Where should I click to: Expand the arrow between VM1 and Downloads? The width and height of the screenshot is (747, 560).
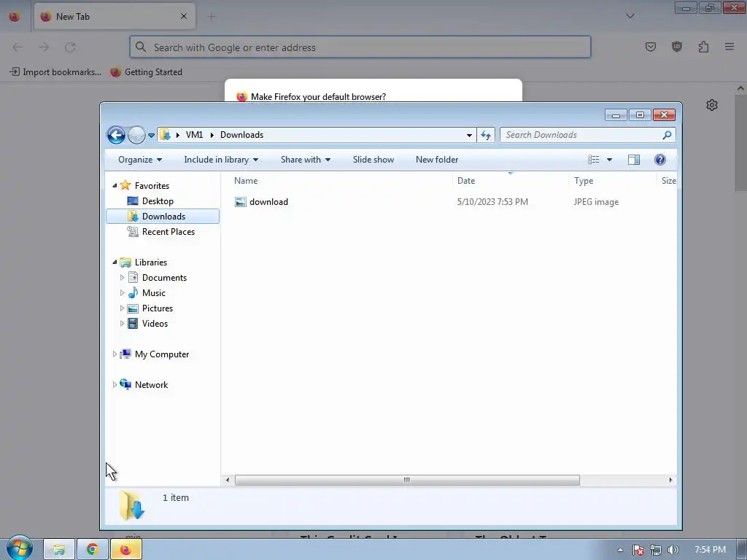[x=212, y=135]
